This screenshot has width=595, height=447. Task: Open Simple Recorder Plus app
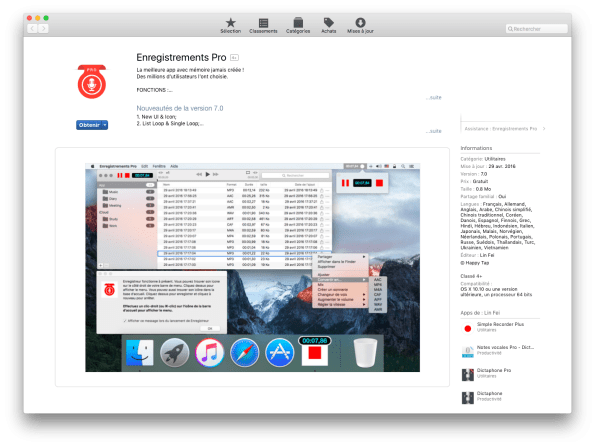point(500,324)
